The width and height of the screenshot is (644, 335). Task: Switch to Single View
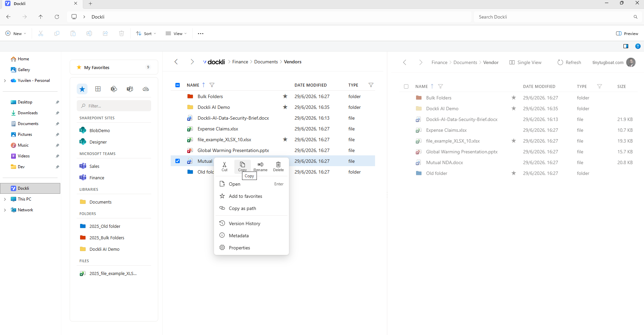pyautogui.click(x=526, y=62)
